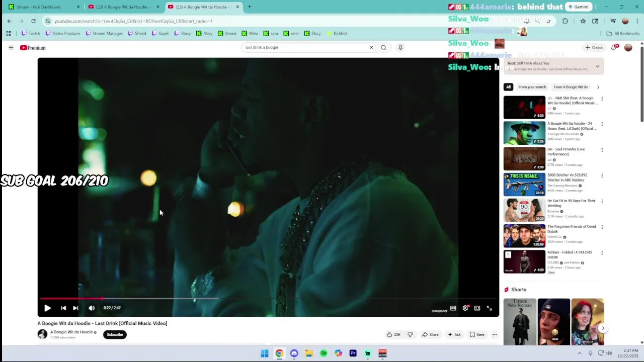Open the Create menu

pos(594,47)
